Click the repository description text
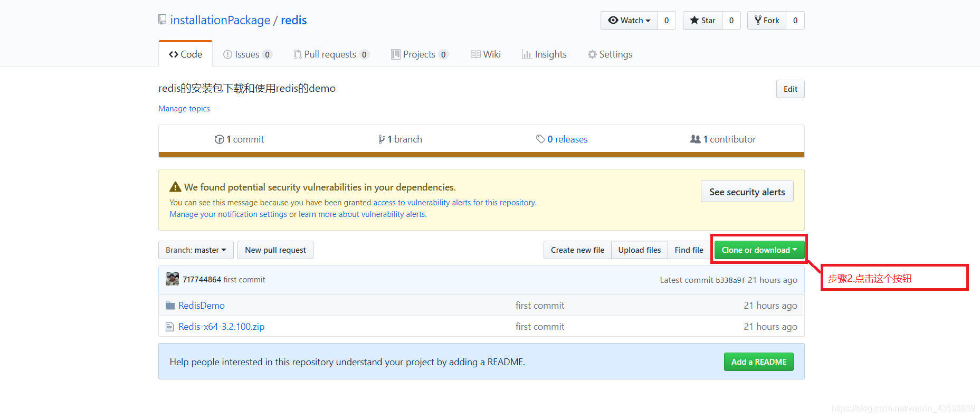The image size is (980, 418). (247, 88)
